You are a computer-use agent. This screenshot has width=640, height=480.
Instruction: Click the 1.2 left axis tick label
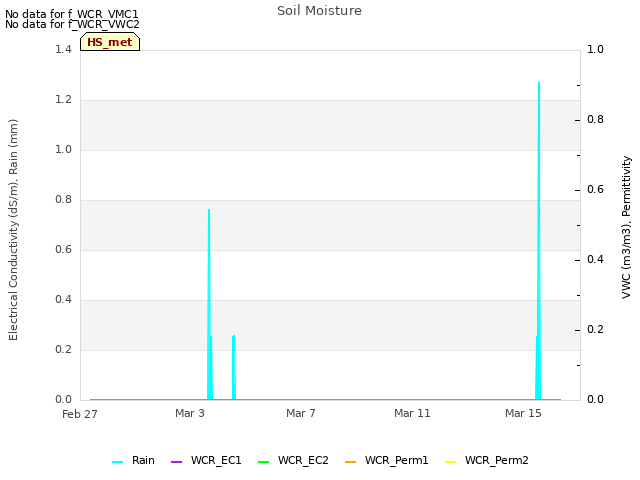pos(63,100)
